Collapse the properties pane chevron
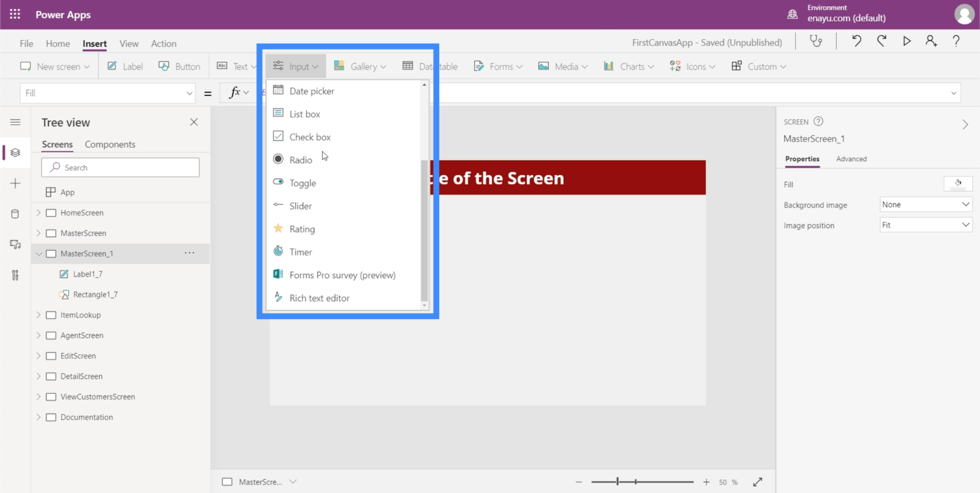This screenshot has width=980, height=493. pos(965,124)
